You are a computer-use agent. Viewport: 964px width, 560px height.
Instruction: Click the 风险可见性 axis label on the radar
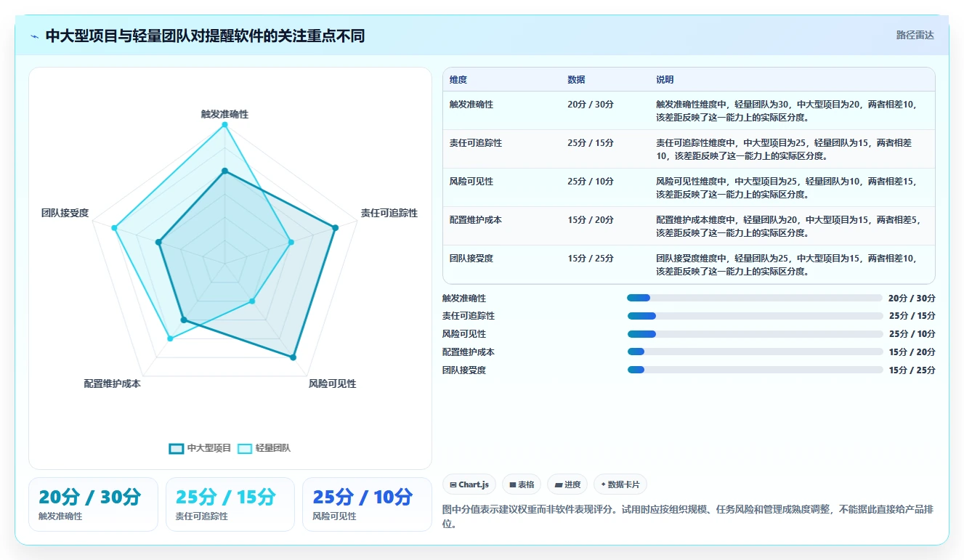pos(333,384)
